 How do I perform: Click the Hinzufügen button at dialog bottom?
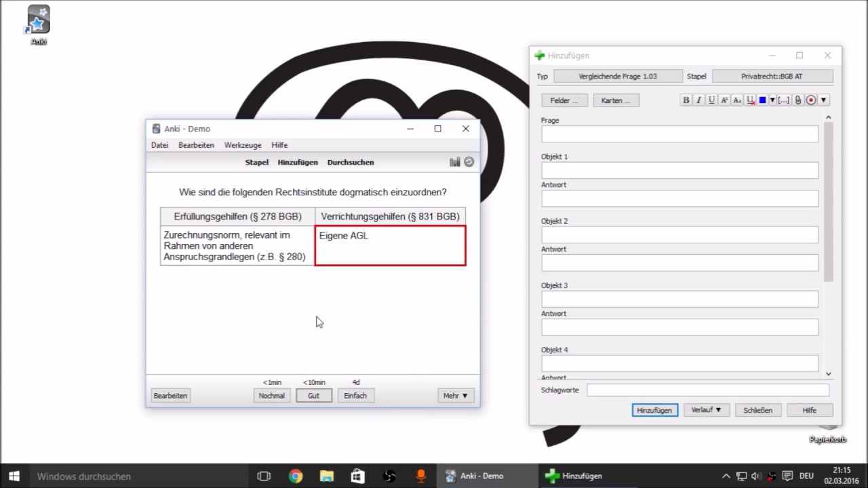[x=654, y=410]
